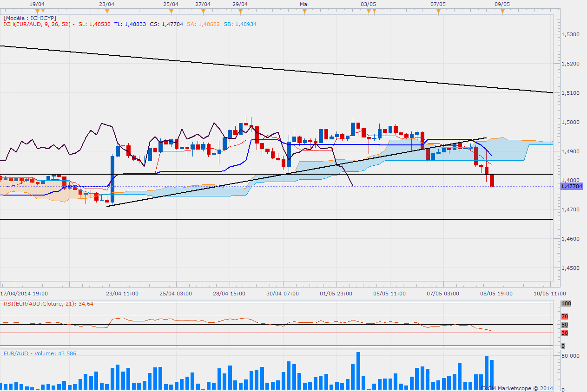Select the orange marker under 27/04
The width and height of the screenshot is (587, 392).
pyautogui.click(x=203, y=10)
